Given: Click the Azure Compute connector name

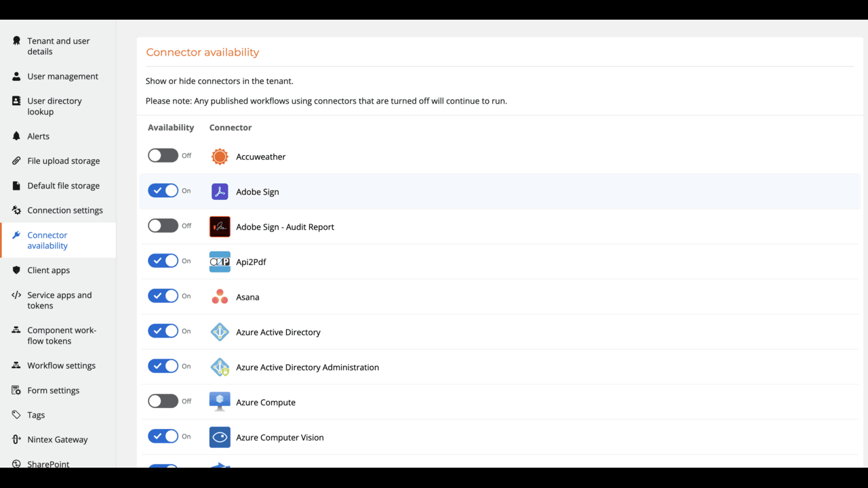Looking at the screenshot, I should click(x=266, y=403).
